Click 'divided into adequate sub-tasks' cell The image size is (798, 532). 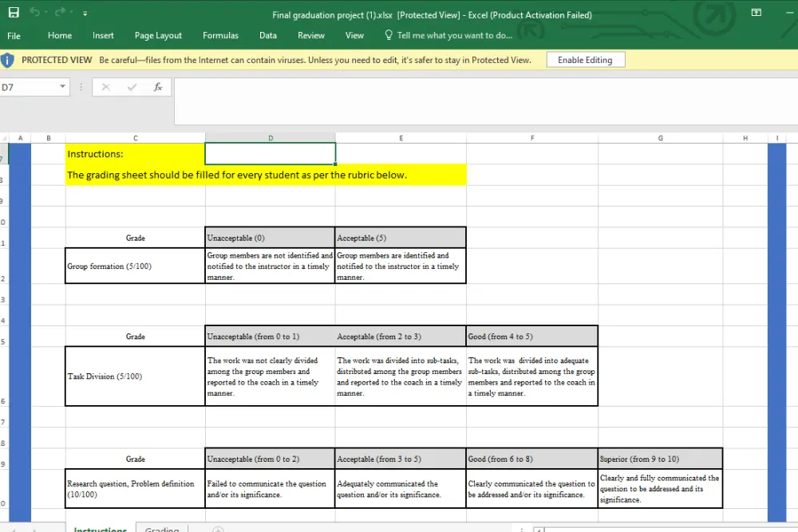pyautogui.click(x=532, y=376)
